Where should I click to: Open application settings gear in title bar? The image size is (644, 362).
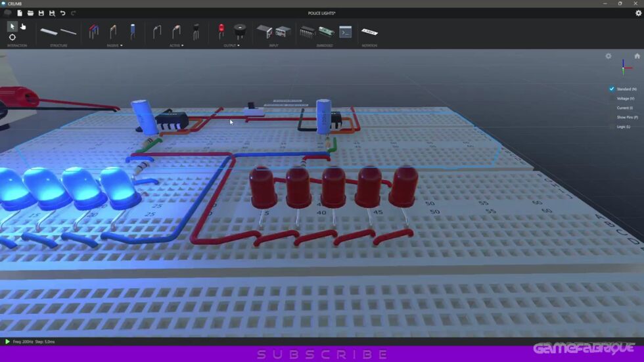(x=638, y=13)
